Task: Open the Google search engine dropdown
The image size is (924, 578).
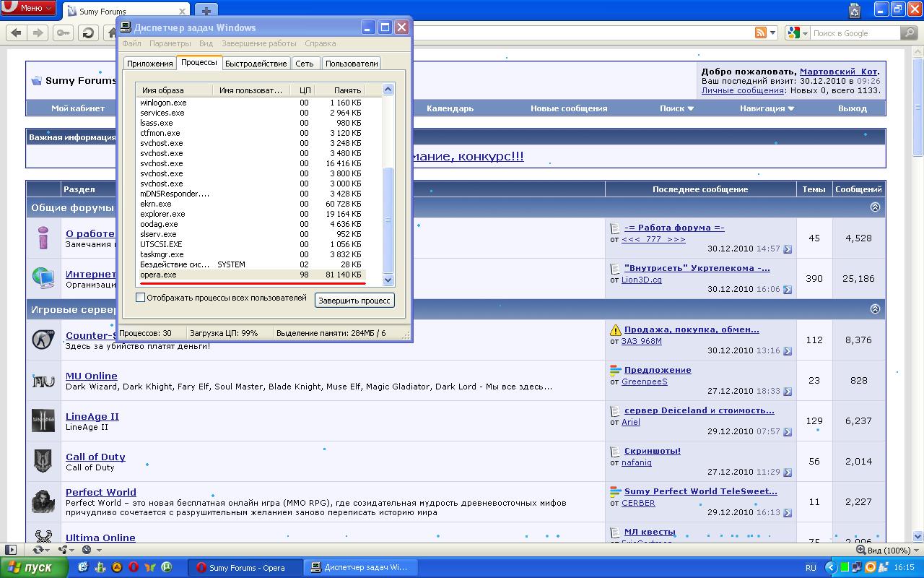Action: pyautogui.click(x=797, y=33)
